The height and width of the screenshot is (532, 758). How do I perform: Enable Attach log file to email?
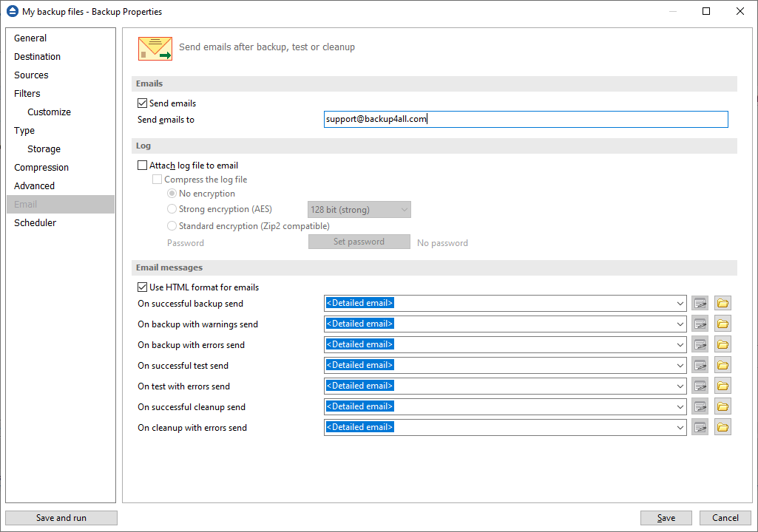tap(142, 165)
